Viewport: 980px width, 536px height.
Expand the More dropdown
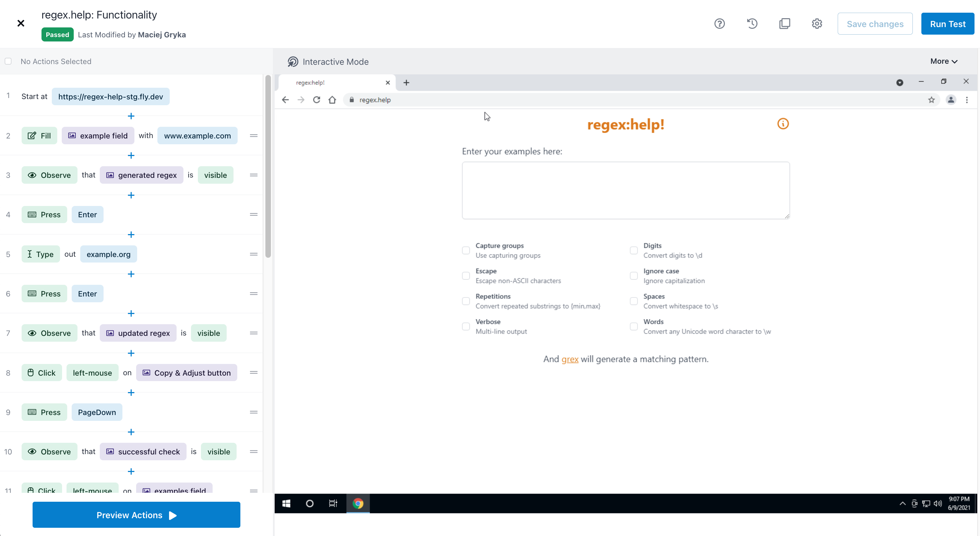pyautogui.click(x=944, y=61)
